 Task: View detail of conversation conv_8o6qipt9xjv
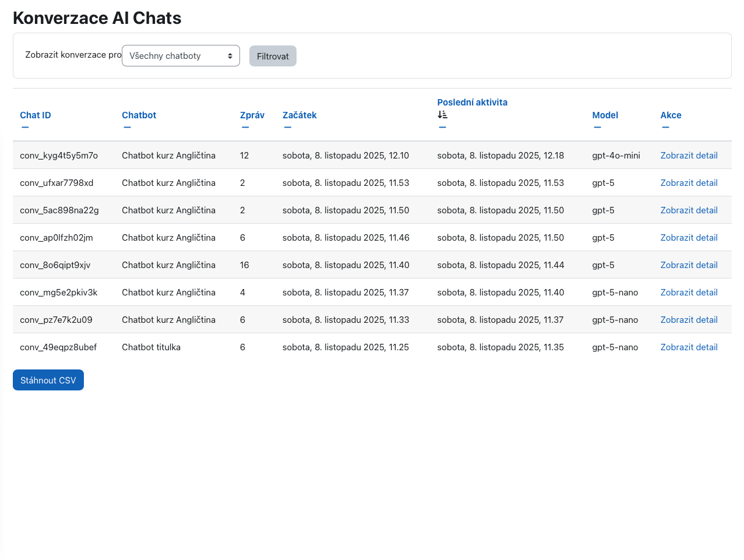[x=689, y=265]
